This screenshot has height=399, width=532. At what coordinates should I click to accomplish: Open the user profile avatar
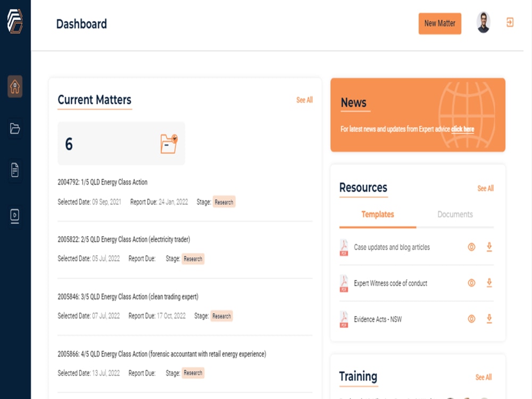[483, 23]
